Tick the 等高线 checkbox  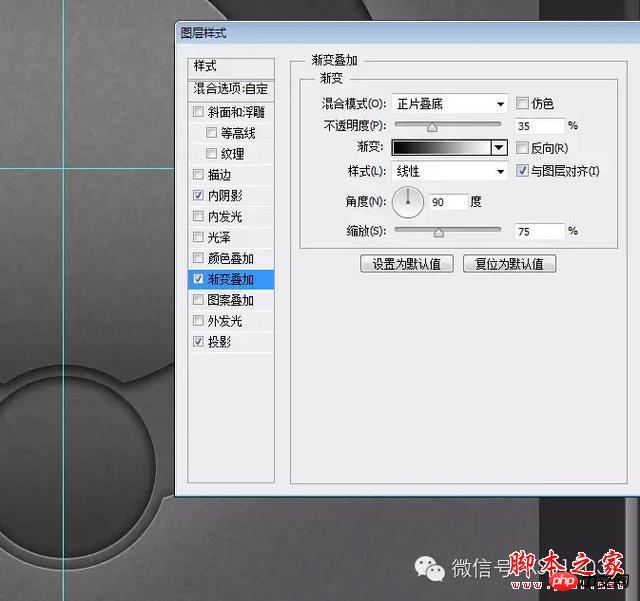pos(211,132)
